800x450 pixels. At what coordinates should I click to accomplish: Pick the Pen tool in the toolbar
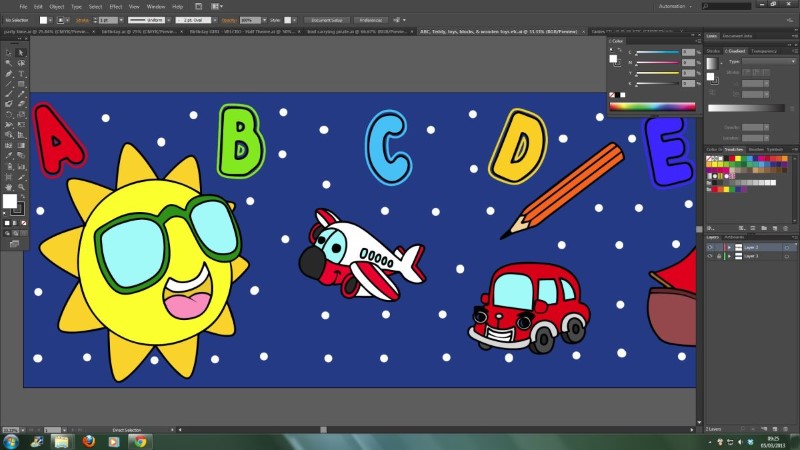point(9,73)
